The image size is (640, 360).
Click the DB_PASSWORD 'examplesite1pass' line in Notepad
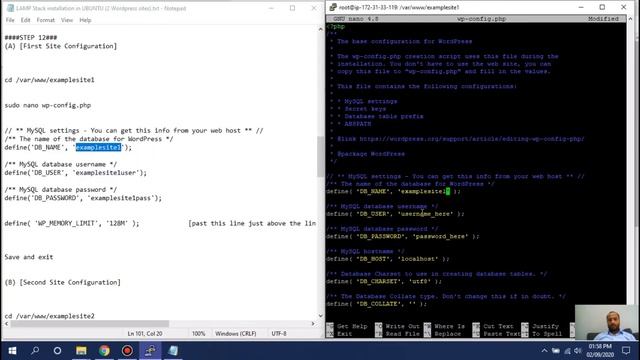tap(83, 198)
